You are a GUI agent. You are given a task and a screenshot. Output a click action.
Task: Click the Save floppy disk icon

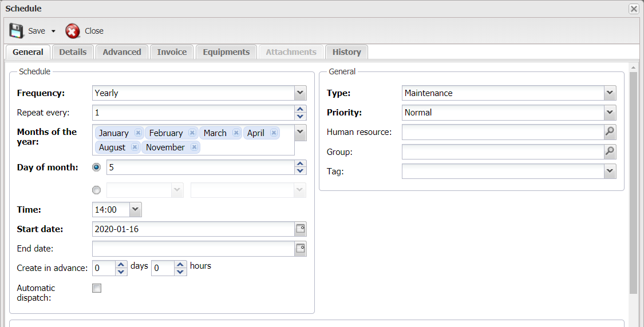(17, 31)
